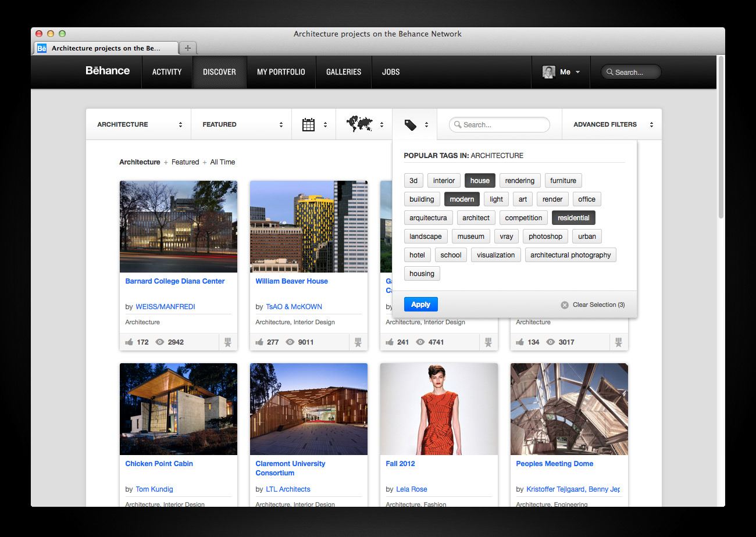Open a new browser tab with plus
This screenshot has width=756, height=537.
coord(187,48)
